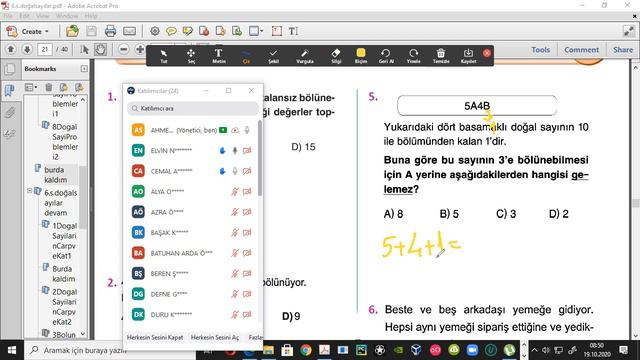Undo last annotation with Geri Al
This screenshot has width=640, height=360.
tap(386, 56)
